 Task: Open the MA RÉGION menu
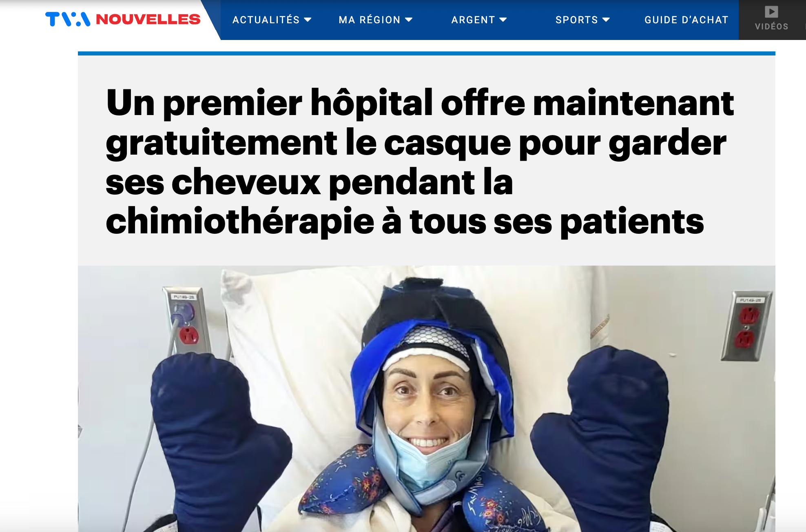coord(370,20)
